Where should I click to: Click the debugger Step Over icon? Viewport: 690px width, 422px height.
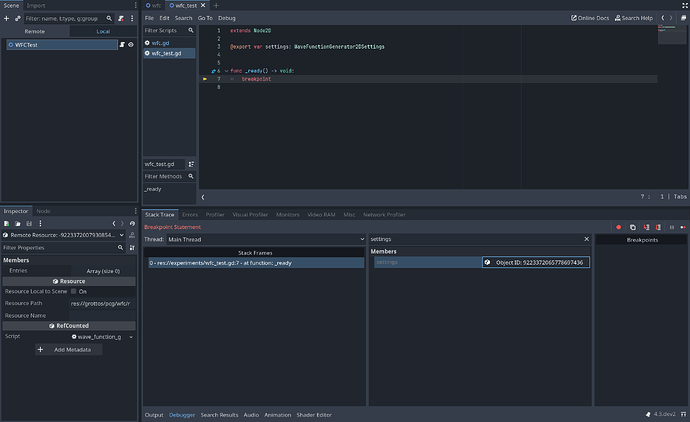tap(658, 227)
